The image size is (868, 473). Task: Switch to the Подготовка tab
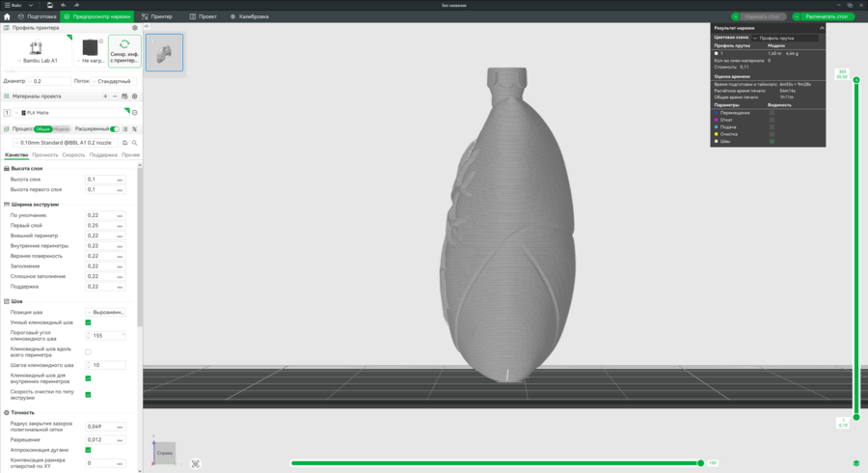click(37, 16)
